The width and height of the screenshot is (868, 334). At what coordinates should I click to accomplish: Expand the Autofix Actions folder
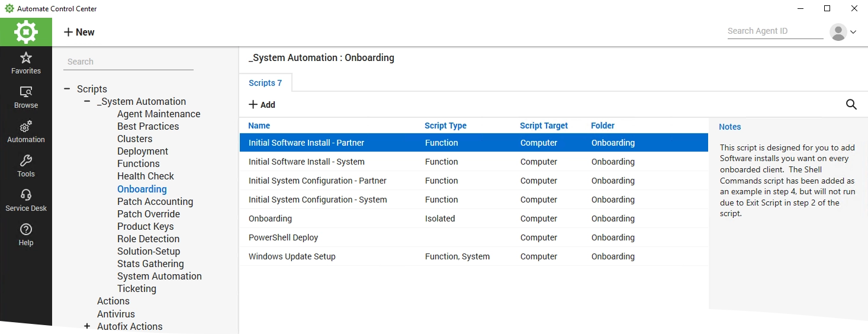[x=87, y=326]
